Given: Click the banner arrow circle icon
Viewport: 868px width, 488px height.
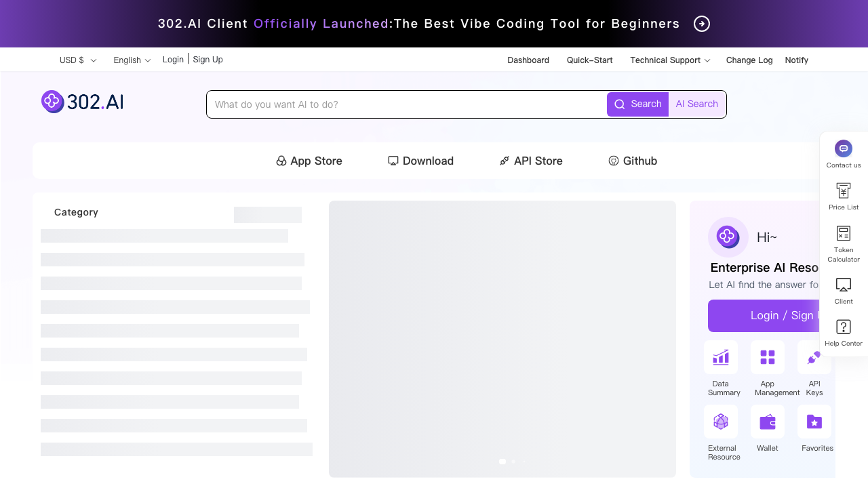Looking at the screenshot, I should 702,24.
